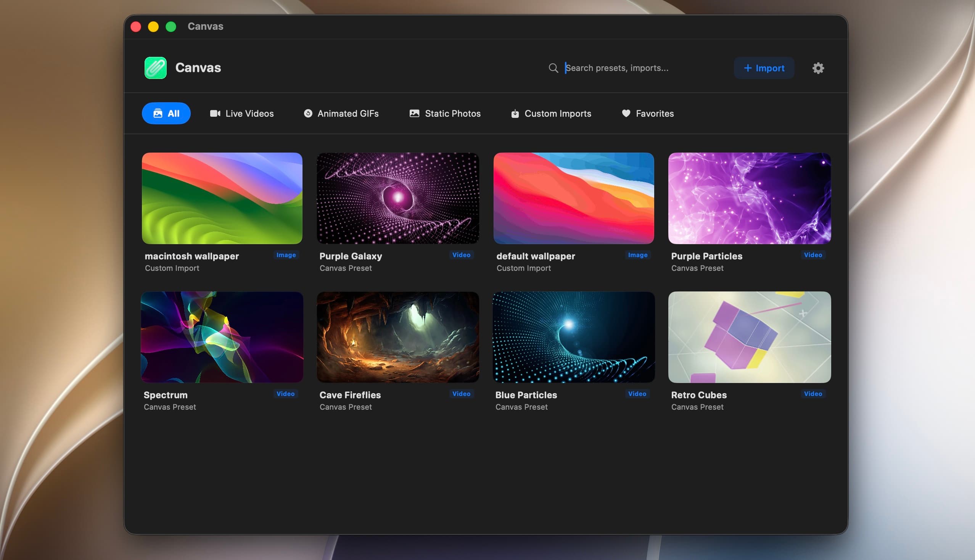Screen dimensions: 975x560
Task: Click the "macintosh wallpaper" title text
Action: coord(192,256)
